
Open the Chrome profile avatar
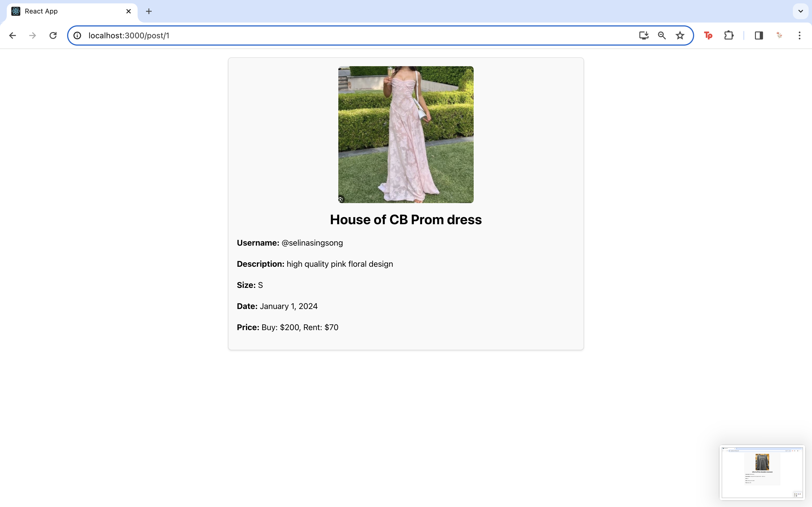pos(780,35)
